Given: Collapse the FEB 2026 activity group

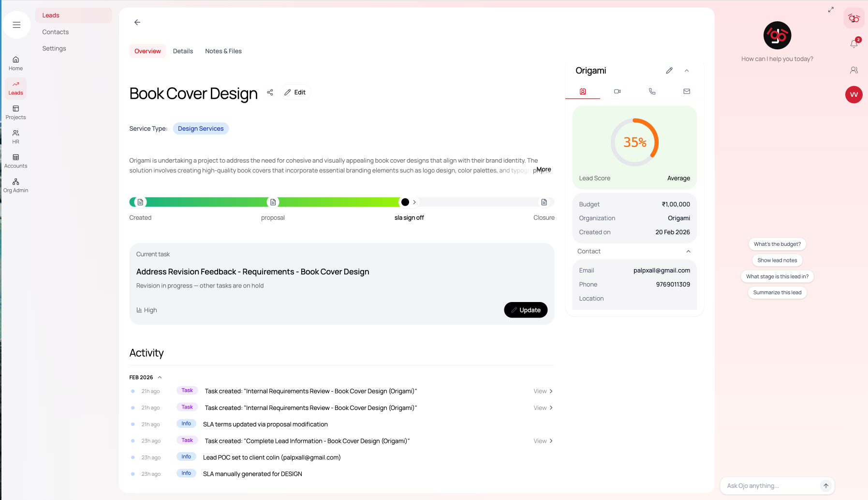Looking at the screenshot, I should point(160,377).
